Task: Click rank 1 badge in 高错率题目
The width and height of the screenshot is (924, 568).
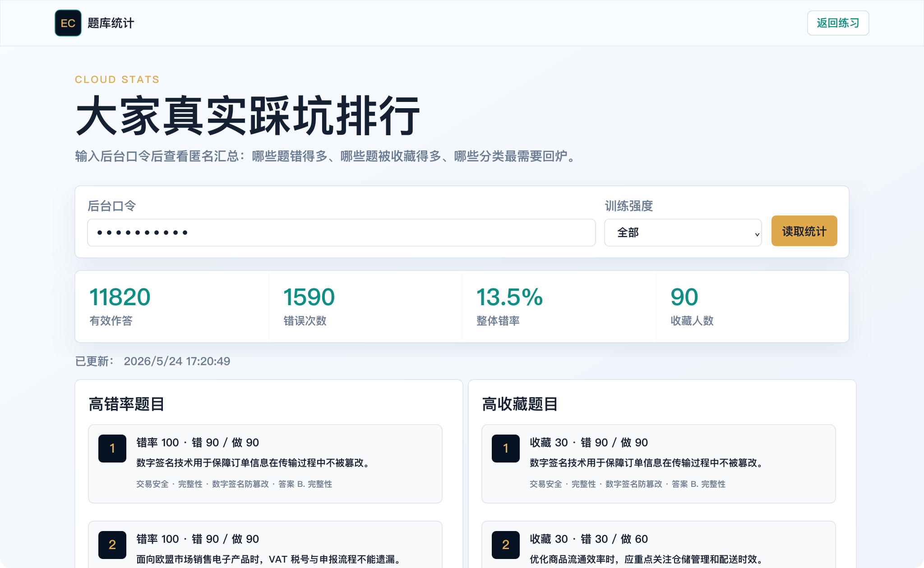Action: (x=112, y=448)
